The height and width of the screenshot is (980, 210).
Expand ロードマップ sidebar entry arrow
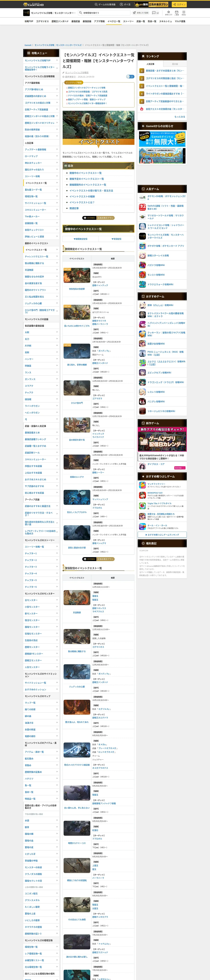pos(57,156)
